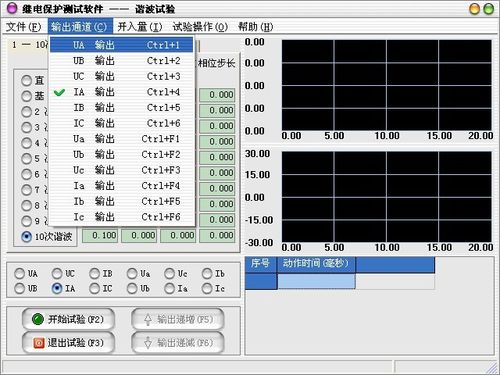Click the lower black waveform chart

tap(387, 197)
